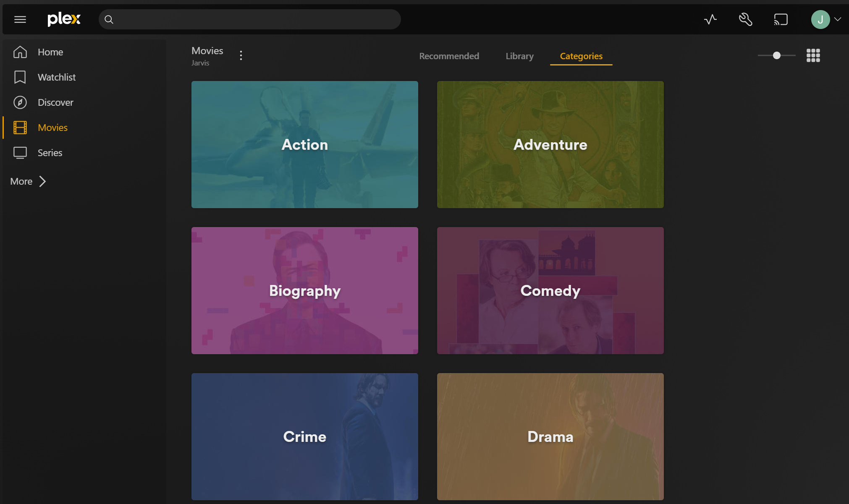Click the cast to device icon

click(x=781, y=19)
